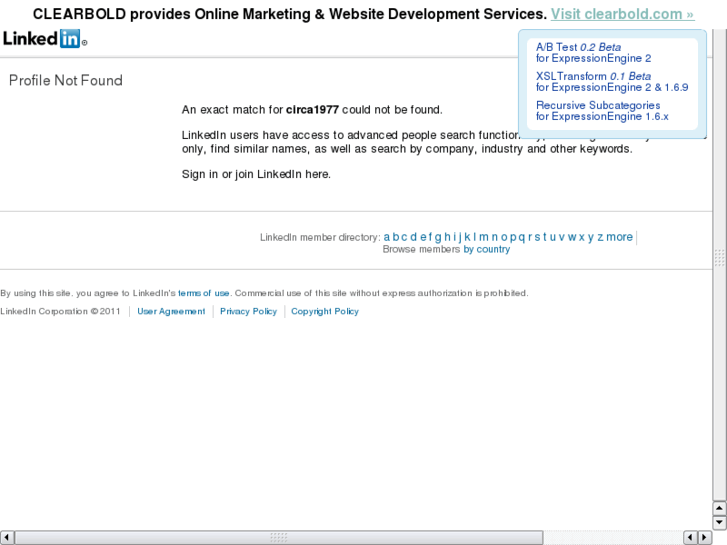Browse member directory letter v
Viewport: 727px width, 545px height.
coord(562,237)
